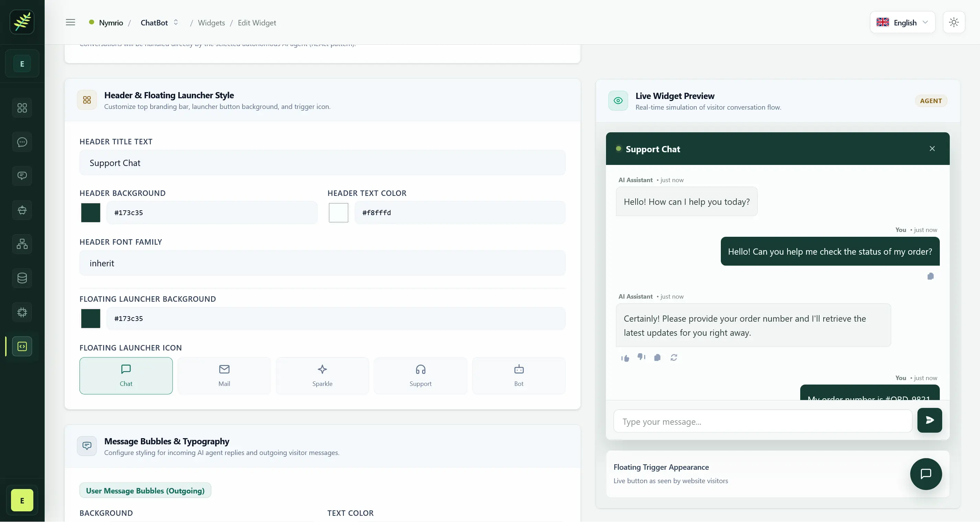The image size is (980, 522).
Task: Expand the ChatBot project selector
Action: 159,22
